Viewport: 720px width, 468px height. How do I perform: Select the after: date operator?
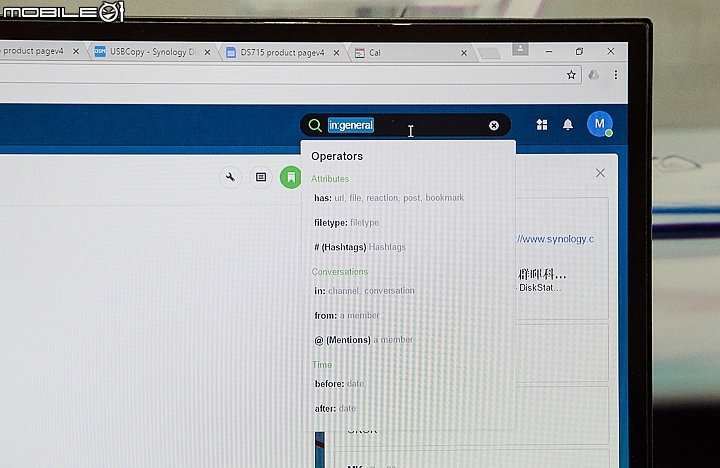coord(335,408)
